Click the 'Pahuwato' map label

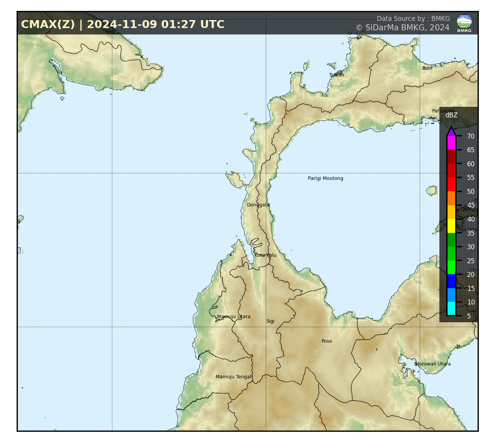(x=444, y=111)
